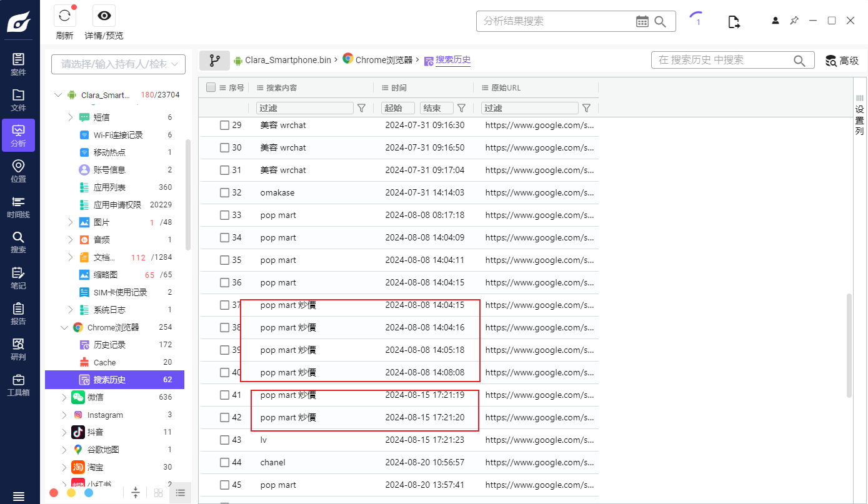Open 搜索 in the left sidebar

point(19,242)
